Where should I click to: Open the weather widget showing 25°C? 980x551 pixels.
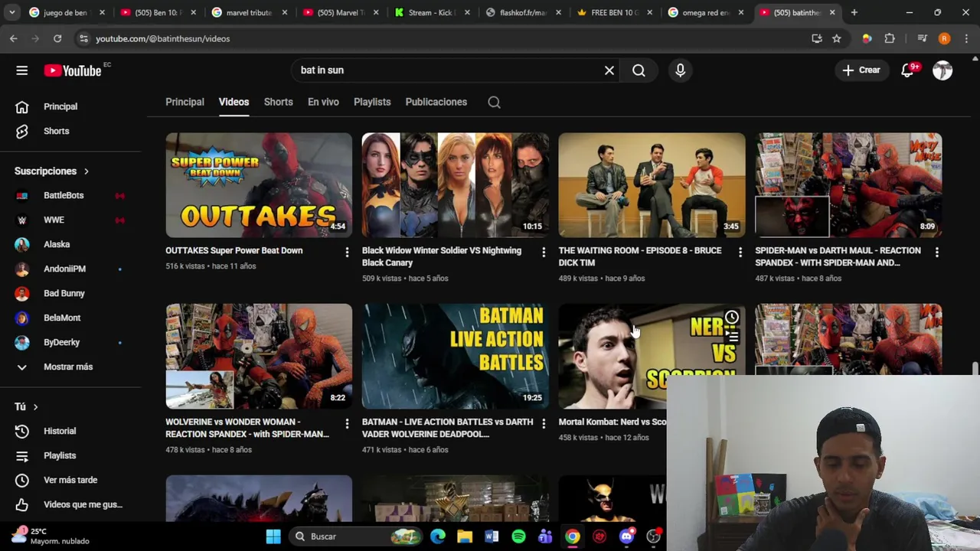[x=52, y=536]
